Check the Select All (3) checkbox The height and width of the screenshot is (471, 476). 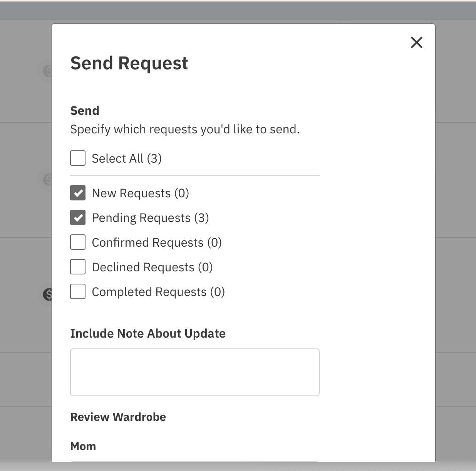78,158
